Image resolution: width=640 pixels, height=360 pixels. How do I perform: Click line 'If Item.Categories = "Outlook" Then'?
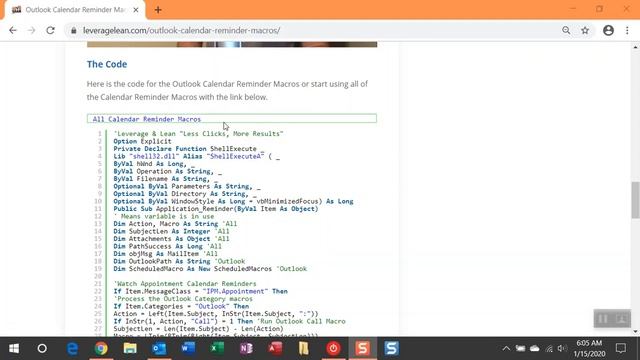click(181, 306)
